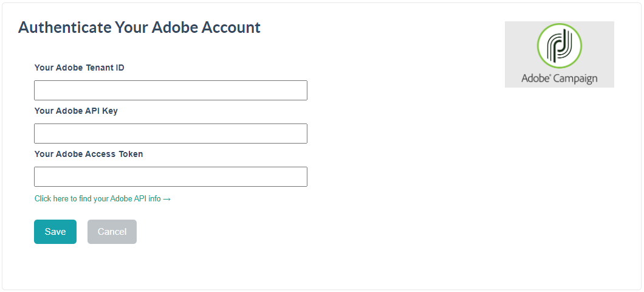
Task: Click the 'Your Adobe API Key' label
Action: coord(76,111)
